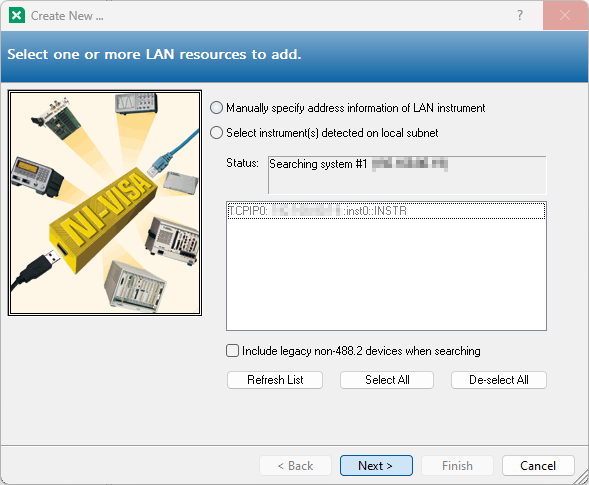Click the De-select All button
The height and width of the screenshot is (485, 589).
pos(499,380)
